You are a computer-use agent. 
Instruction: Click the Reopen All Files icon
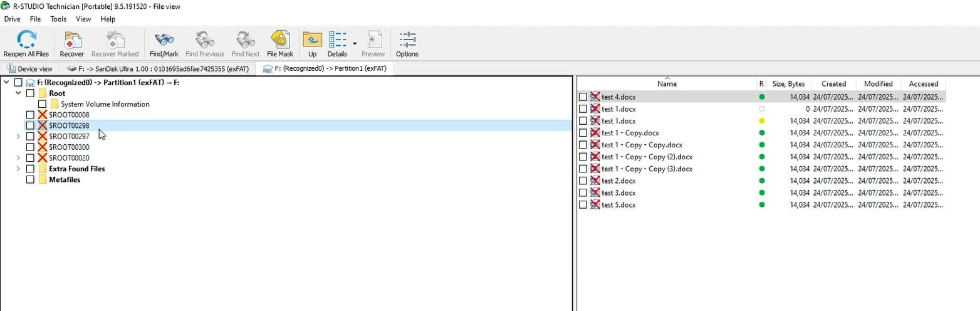26,41
